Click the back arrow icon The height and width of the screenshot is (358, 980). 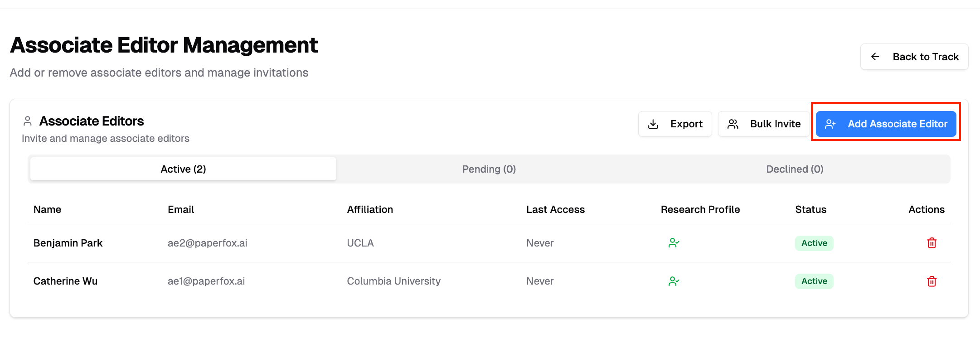tap(875, 57)
